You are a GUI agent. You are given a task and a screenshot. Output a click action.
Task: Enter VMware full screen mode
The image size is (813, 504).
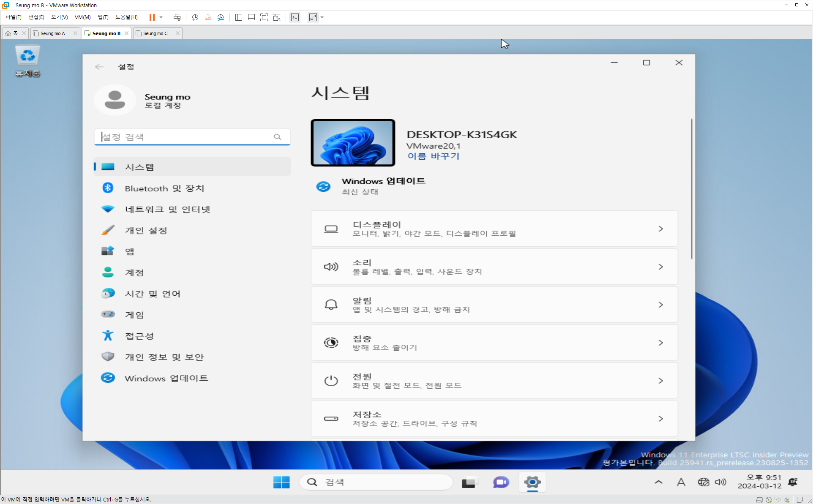tap(264, 17)
